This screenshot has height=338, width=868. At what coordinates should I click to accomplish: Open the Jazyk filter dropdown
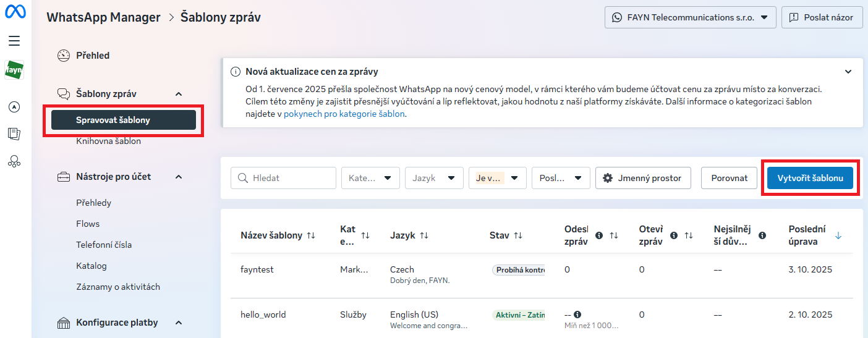(x=434, y=178)
